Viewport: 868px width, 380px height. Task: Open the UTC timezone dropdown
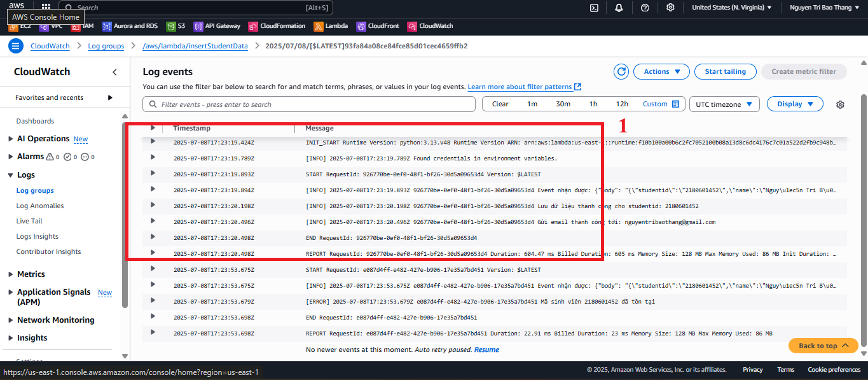pos(724,104)
